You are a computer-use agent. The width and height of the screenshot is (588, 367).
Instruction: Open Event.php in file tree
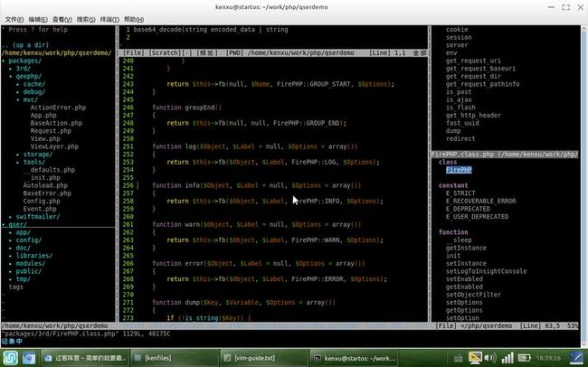40,209
